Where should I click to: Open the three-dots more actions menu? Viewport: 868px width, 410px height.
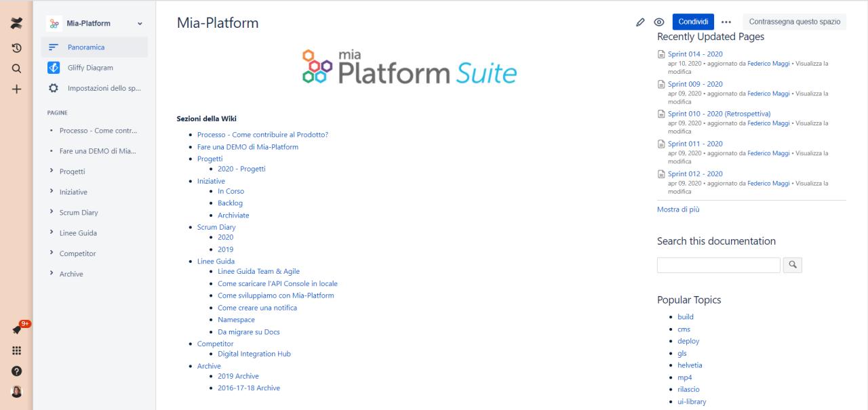[x=726, y=22]
